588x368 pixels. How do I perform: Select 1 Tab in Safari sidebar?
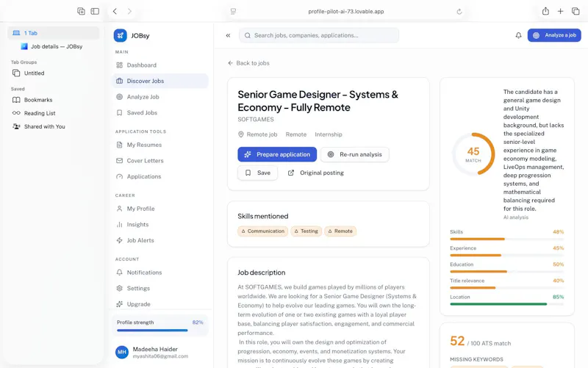coord(53,33)
